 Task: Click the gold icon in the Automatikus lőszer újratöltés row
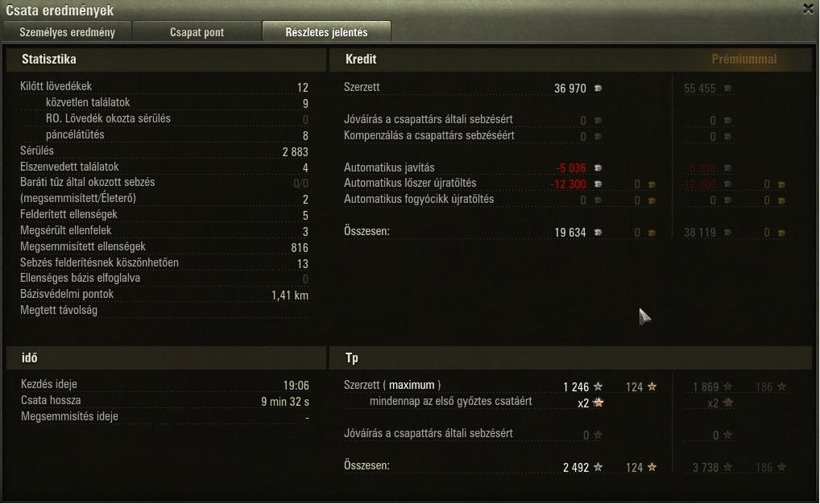[x=652, y=184]
